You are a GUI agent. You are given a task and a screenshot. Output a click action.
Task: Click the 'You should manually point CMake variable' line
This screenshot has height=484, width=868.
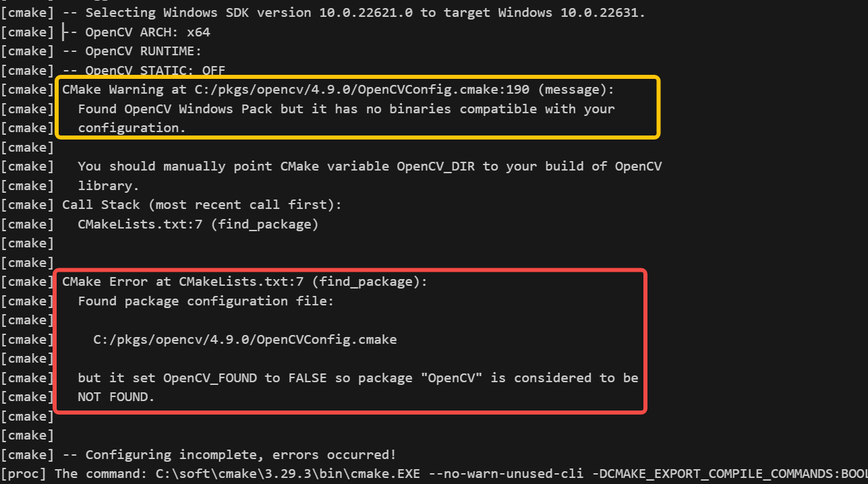[370, 166]
